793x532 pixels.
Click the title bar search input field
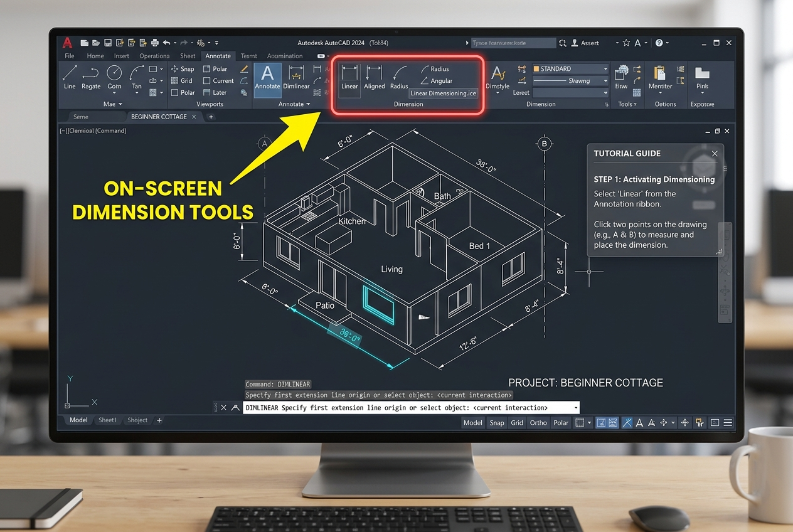pos(513,43)
